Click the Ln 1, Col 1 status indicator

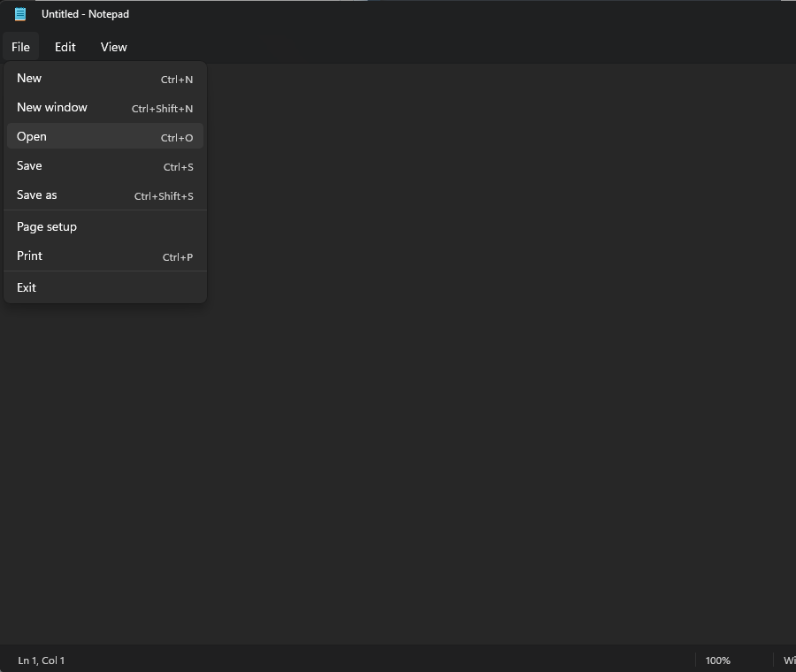click(41, 661)
